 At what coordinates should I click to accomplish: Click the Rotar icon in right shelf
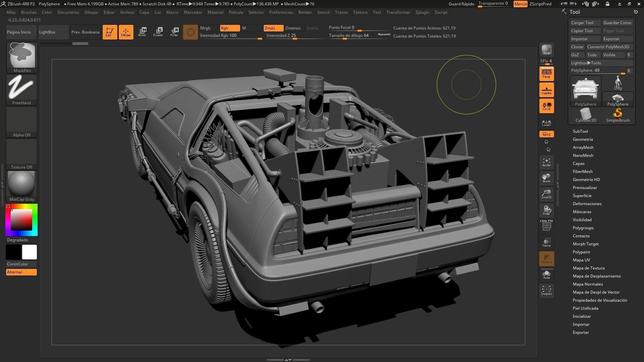pyautogui.click(x=547, y=210)
